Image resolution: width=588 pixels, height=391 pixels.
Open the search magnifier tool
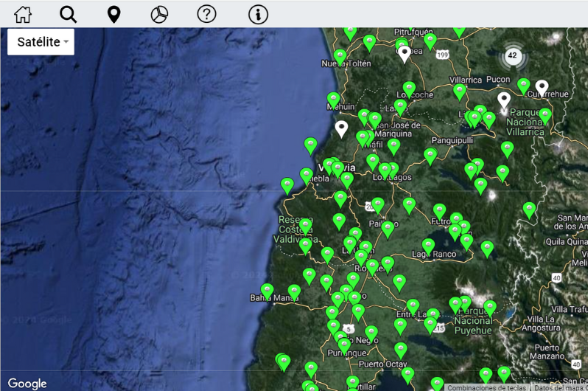pos(68,14)
